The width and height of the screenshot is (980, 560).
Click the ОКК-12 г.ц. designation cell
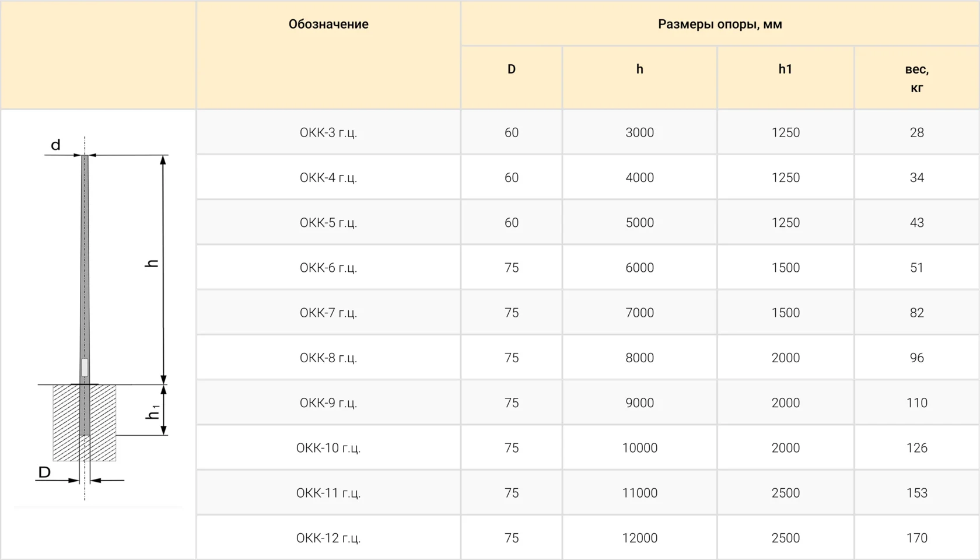pyautogui.click(x=328, y=538)
